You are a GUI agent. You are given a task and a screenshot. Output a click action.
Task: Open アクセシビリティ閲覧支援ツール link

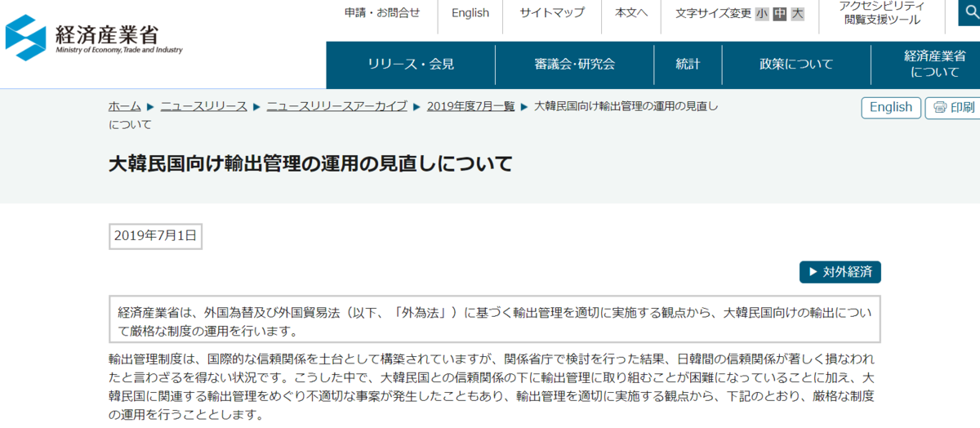[x=882, y=13]
